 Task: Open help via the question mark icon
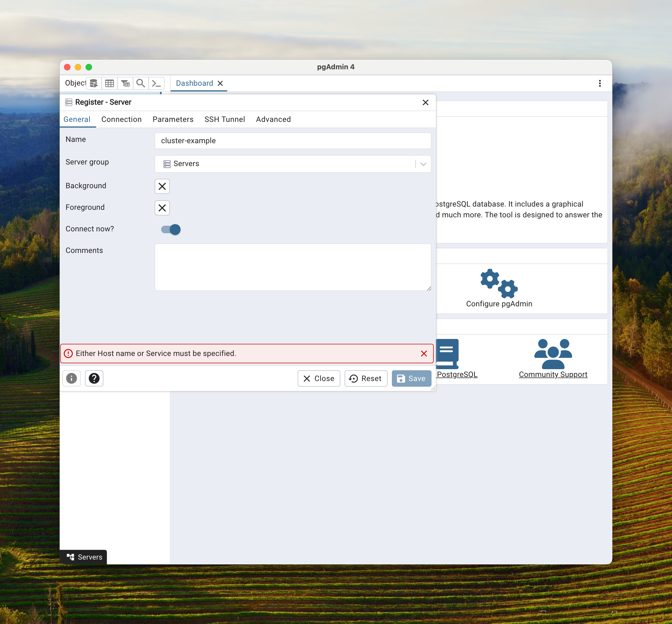tap(94, 378)
